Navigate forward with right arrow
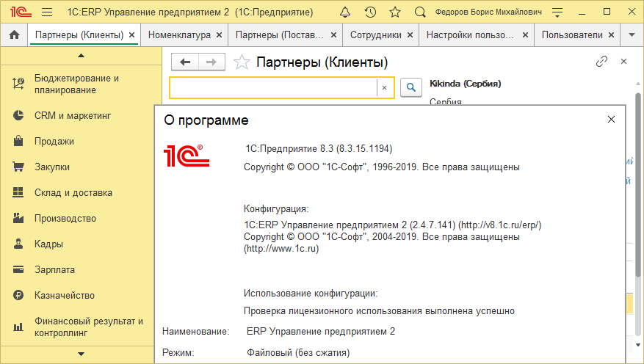This screenshot has width=644, height=364. [x=211, y=62]
